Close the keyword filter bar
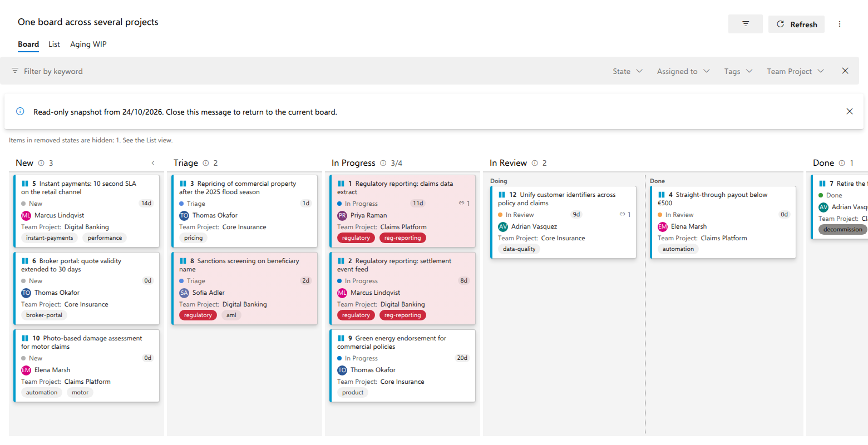The height and width of the screenshot is (445, 868). click(x=845, y=71)
